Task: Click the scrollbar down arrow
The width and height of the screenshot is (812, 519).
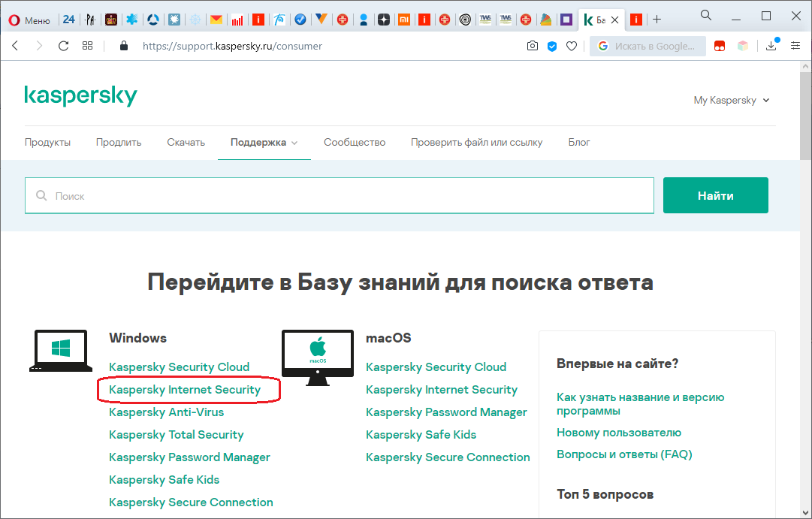Action: pos(806,513)
